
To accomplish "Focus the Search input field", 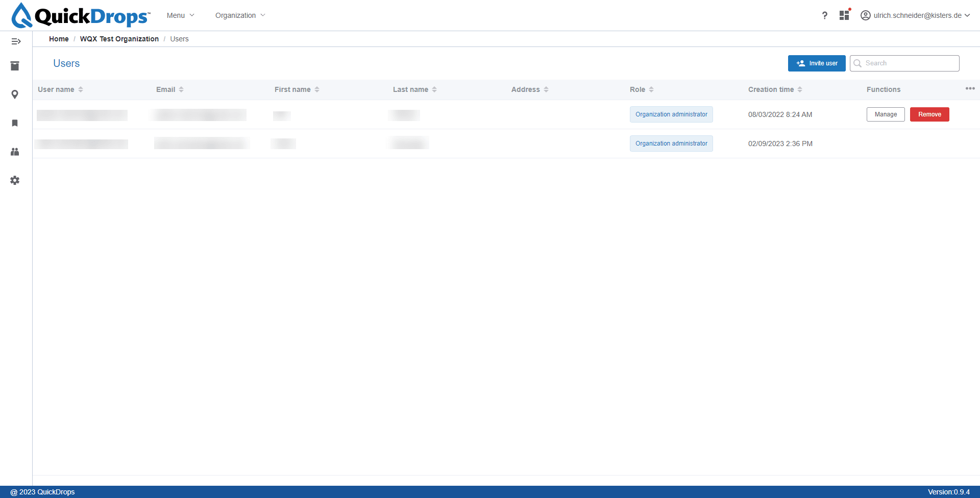I will pos(904,63).
